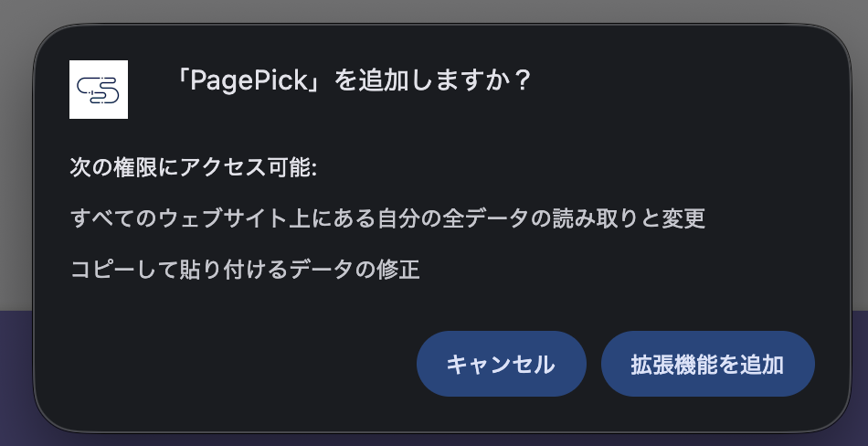
Task: Click the 拡張機能を追加 button
Action: click(707, 364)
